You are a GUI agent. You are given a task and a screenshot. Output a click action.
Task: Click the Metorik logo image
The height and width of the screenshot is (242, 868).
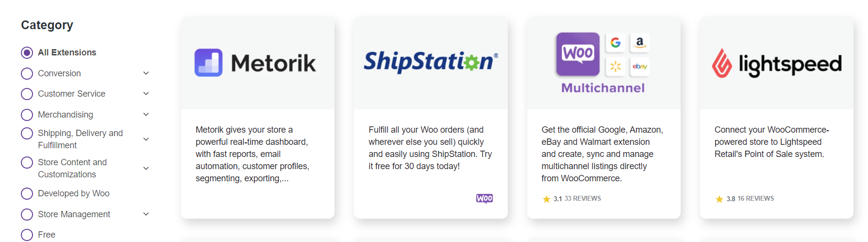(255, 63)
